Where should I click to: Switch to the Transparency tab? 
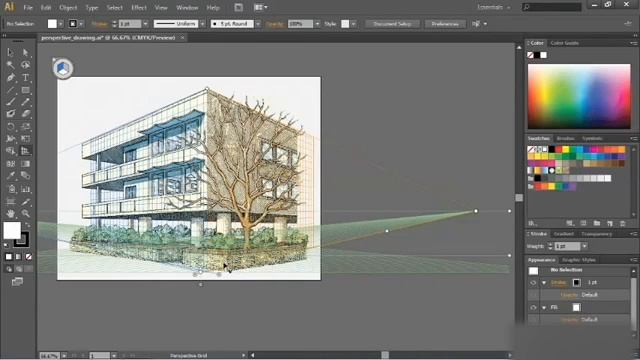[596, 234]
